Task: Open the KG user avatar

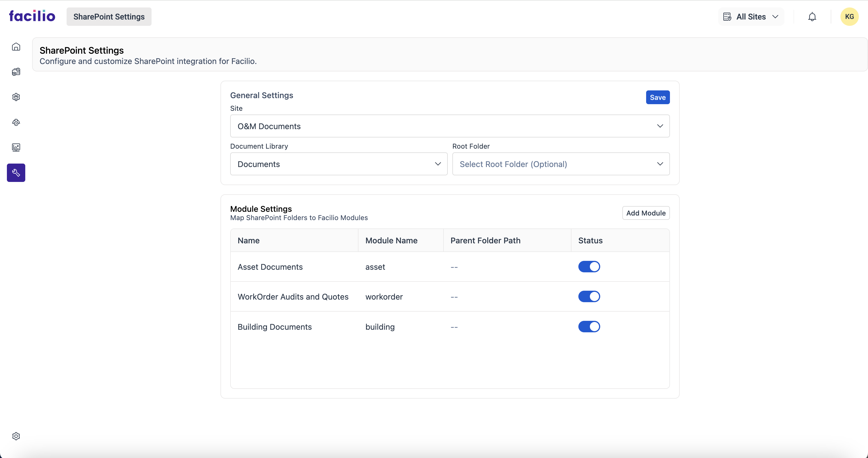Action: [849, 17]
